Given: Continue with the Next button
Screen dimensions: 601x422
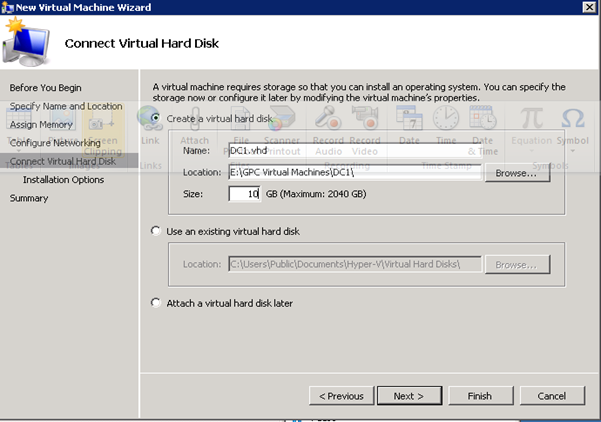Looking at the screenshot, I should pyautogui.click(x=409, y=396).
